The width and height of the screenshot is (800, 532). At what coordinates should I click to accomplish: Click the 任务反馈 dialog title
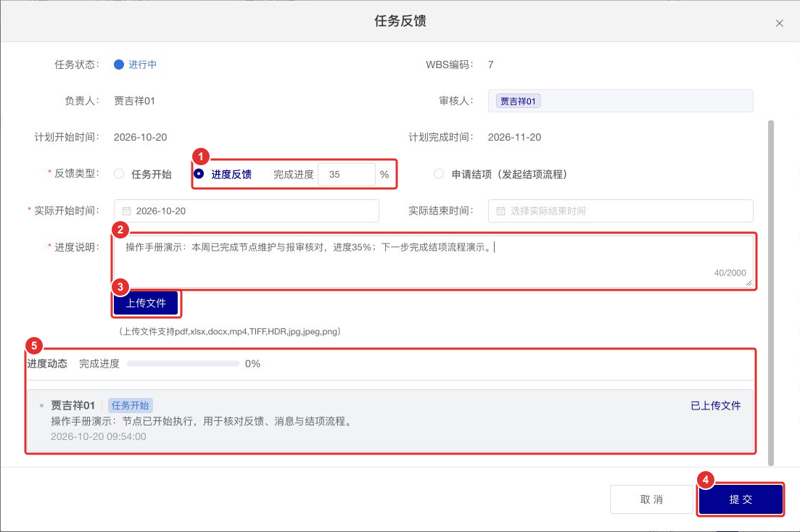[x=400, y=21]
